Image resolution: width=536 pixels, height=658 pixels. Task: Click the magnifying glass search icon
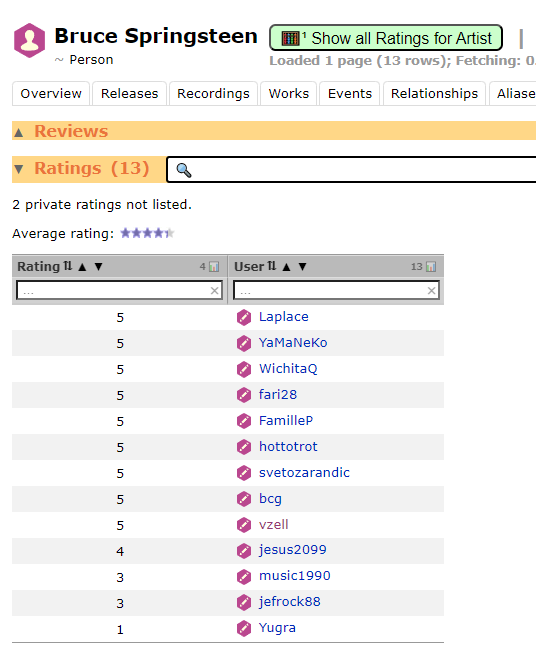click(x=184, y=170)
